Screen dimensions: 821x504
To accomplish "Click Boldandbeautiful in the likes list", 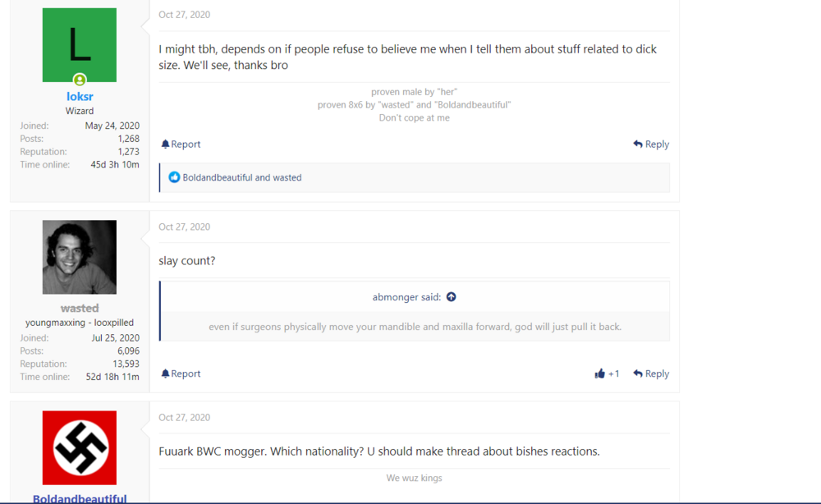I will pos(217,177).
